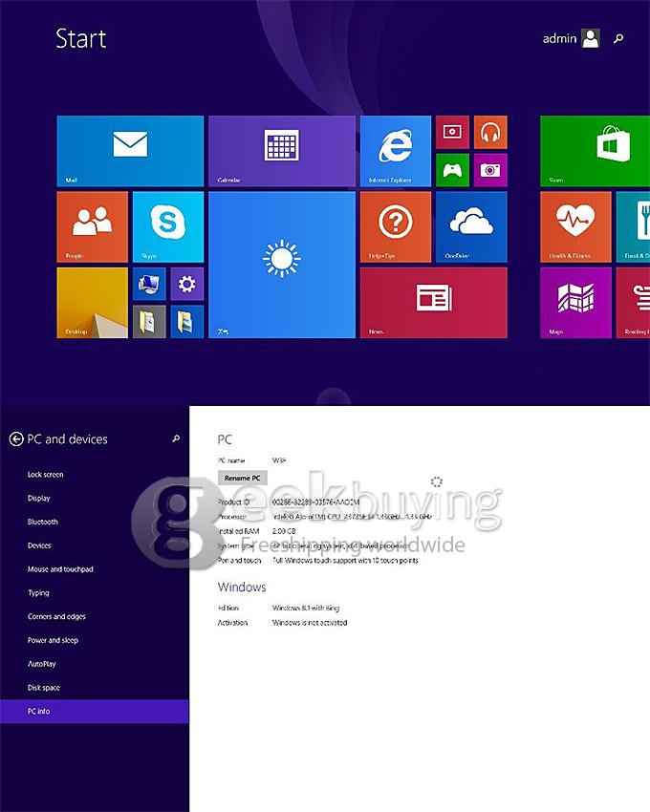Open the Store tile
Screen dimensions: 650x812
[596, 151]
